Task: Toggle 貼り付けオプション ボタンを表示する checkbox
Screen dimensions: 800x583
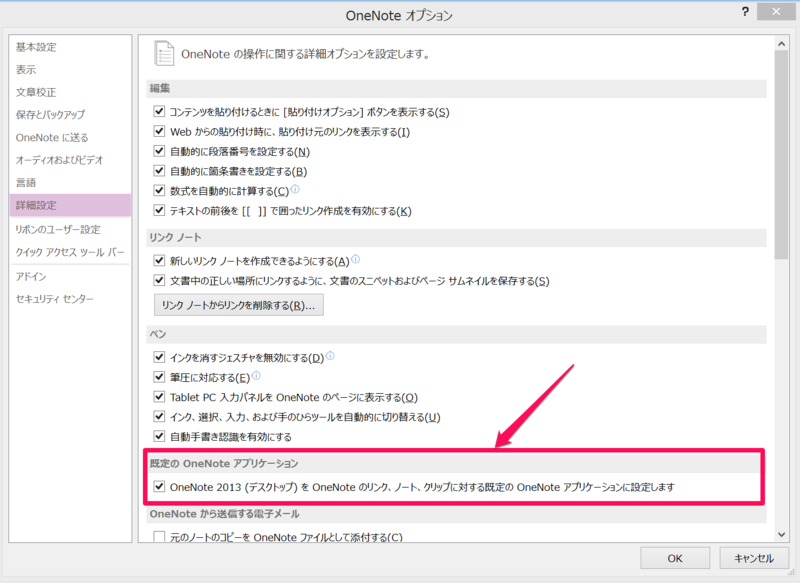Action: (x=159, y=111)
